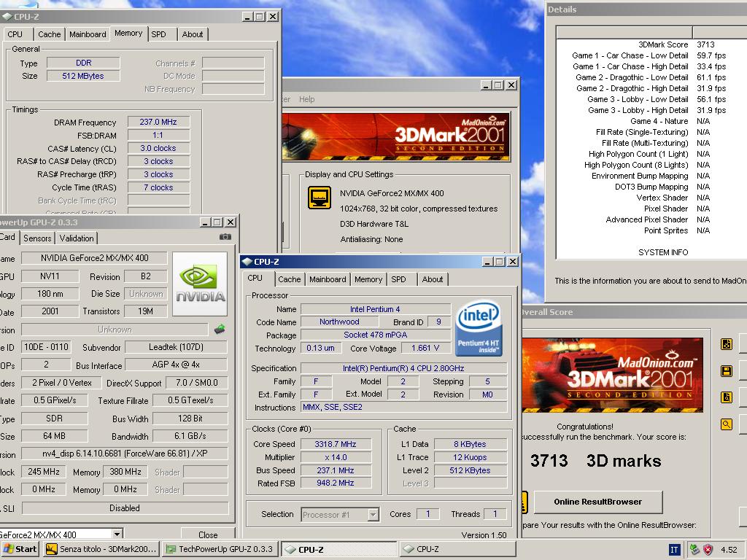Open the SPD tab in front CPU-Z window
The width and height of the screenshot is (747, 560).
click(x=399, y=279)
